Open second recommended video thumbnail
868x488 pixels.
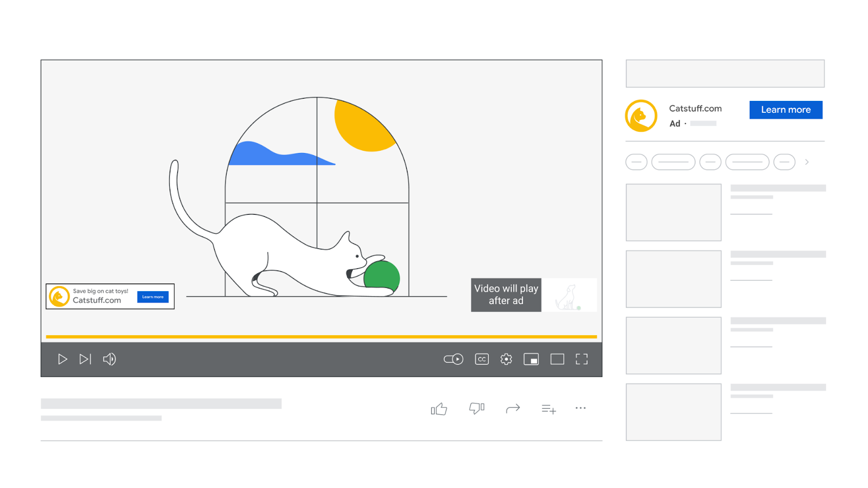pyautogui.click(x=673, y=279)
